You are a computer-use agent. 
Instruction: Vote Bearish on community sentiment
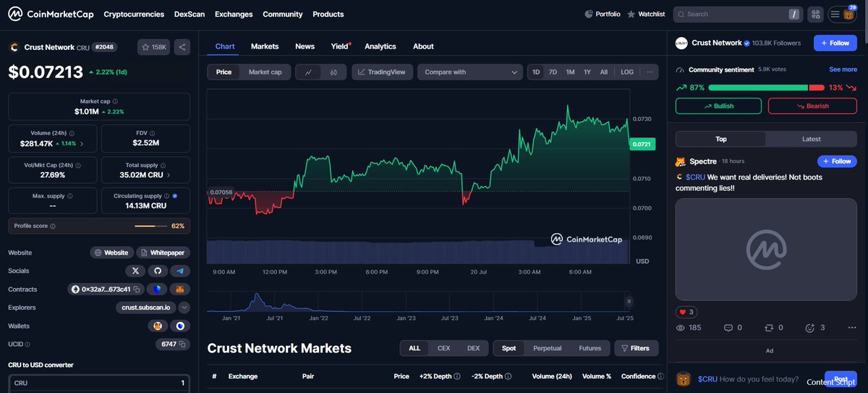coord(812,106)
